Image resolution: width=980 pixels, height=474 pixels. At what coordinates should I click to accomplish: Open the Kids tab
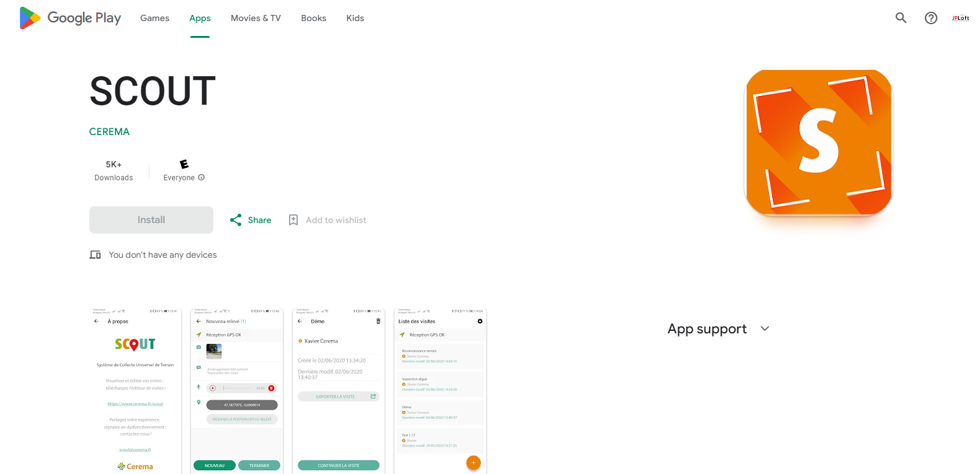355,18
